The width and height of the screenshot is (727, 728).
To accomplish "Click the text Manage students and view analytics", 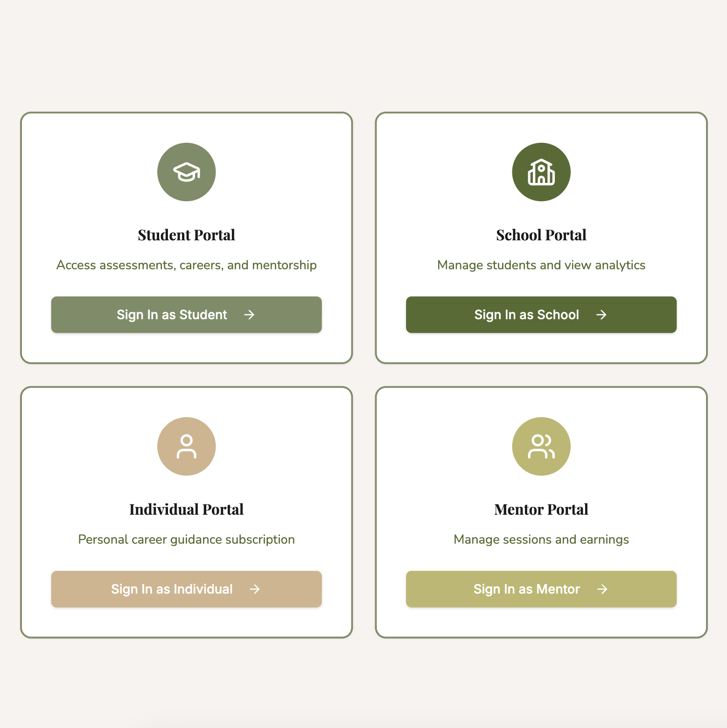I will (541, 265).
